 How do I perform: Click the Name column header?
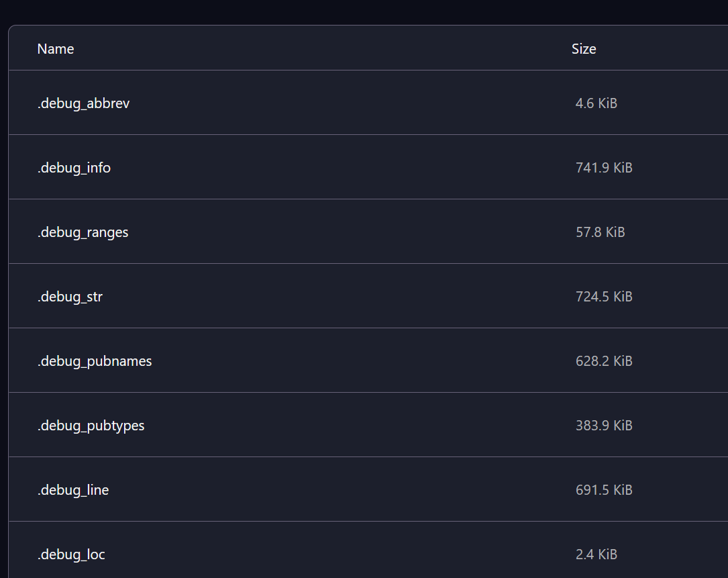pyautogui.click(x=56, y=49)
